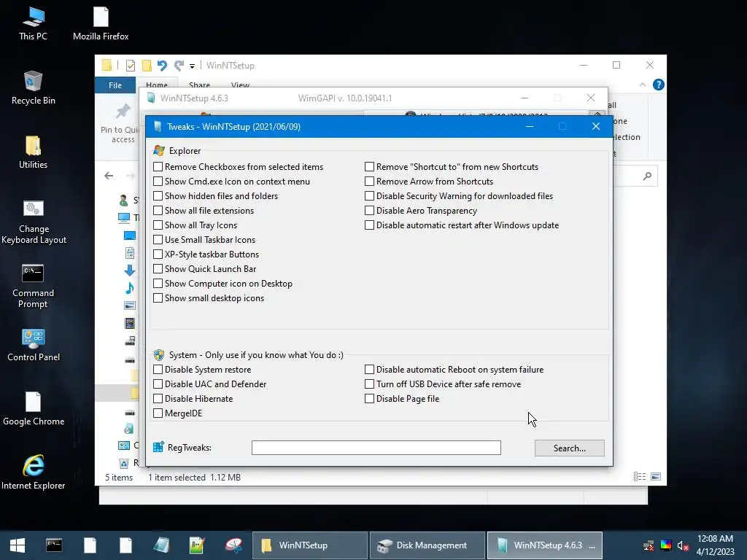The image size is (747, 560).
Task: Check Remove Arrow from Shortcuts
Action: 369,182
